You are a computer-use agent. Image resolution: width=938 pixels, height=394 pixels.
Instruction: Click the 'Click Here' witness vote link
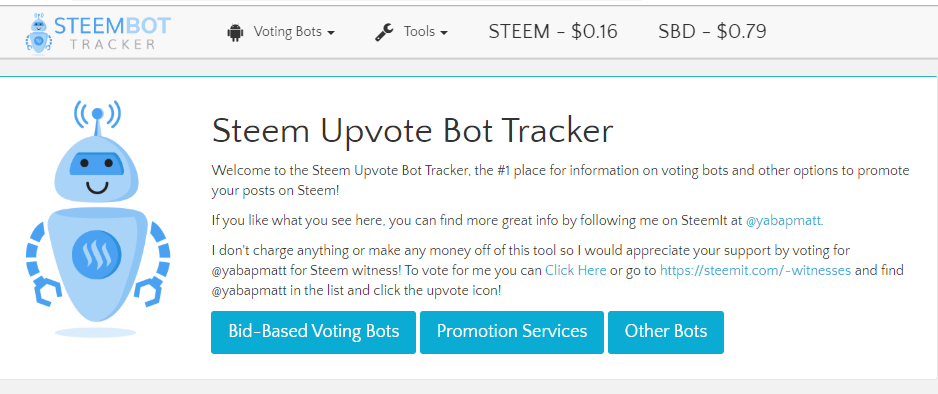pos(575,270)
